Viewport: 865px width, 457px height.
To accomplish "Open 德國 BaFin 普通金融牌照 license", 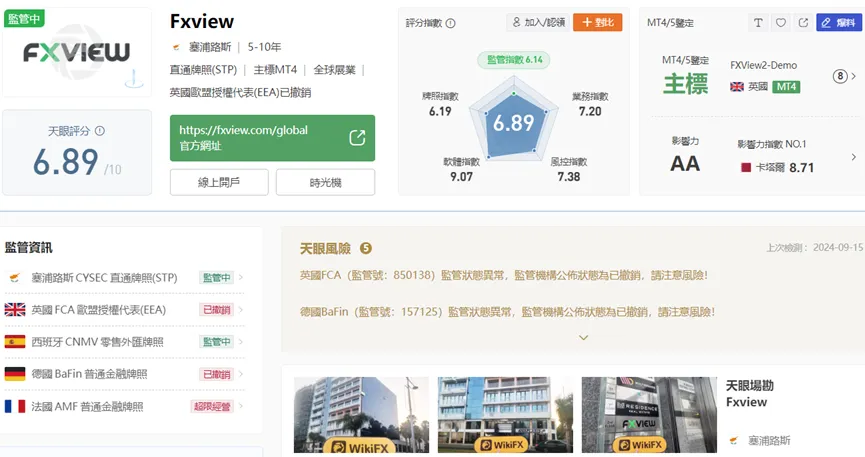I will click(x=89, y=374).
